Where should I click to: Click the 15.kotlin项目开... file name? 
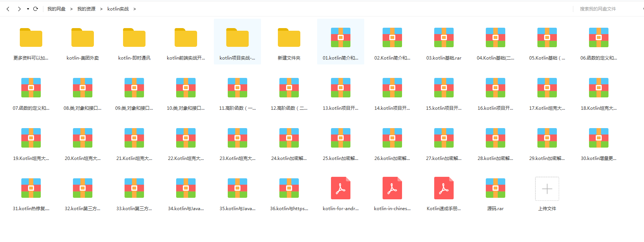coord(444,108)
